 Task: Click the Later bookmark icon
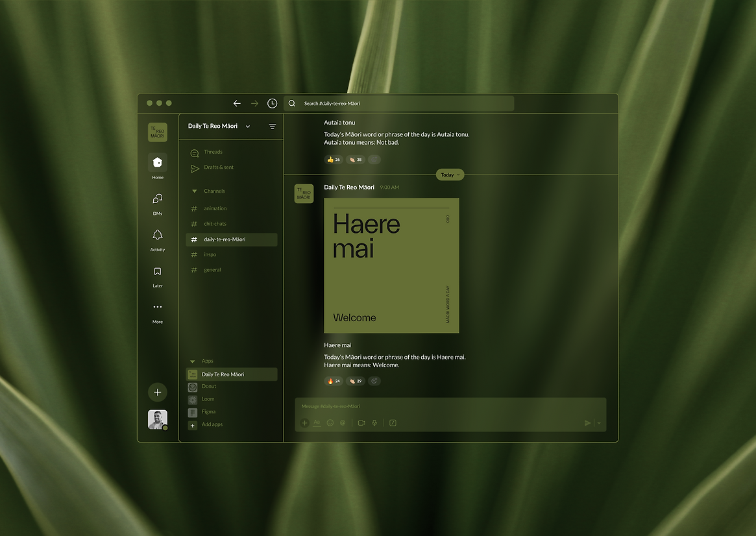point(158,272)
